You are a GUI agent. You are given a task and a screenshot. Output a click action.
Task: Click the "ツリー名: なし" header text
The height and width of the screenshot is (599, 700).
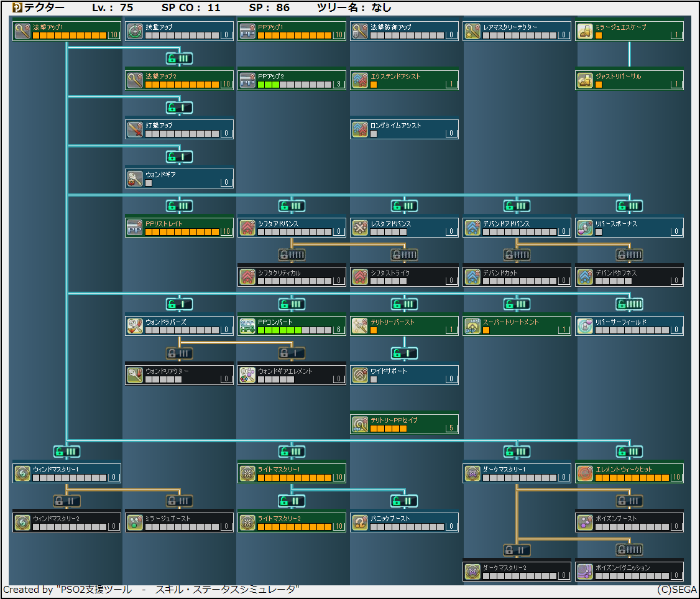coord(354,7)
